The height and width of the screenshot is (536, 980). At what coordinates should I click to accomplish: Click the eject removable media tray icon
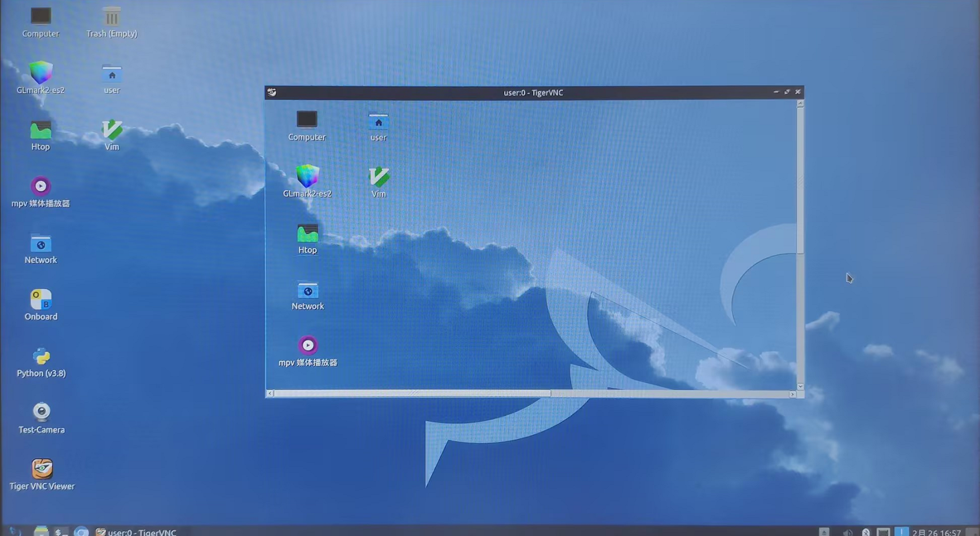(824, 532)
